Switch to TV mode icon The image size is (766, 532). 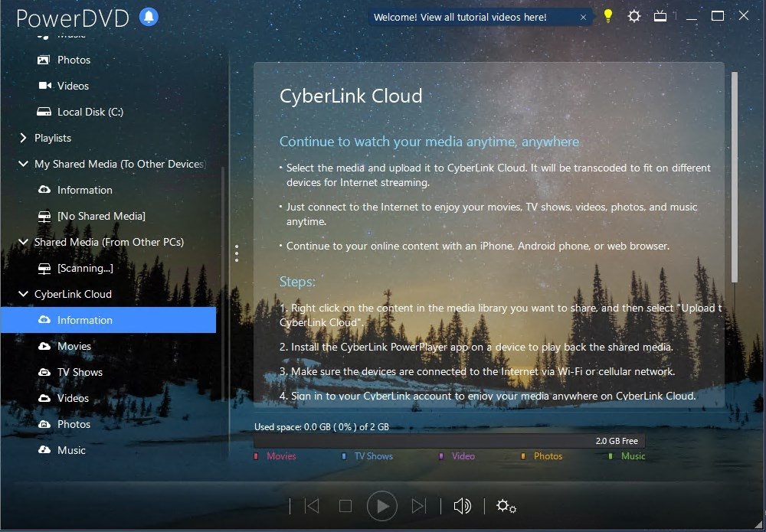[660, 16]
